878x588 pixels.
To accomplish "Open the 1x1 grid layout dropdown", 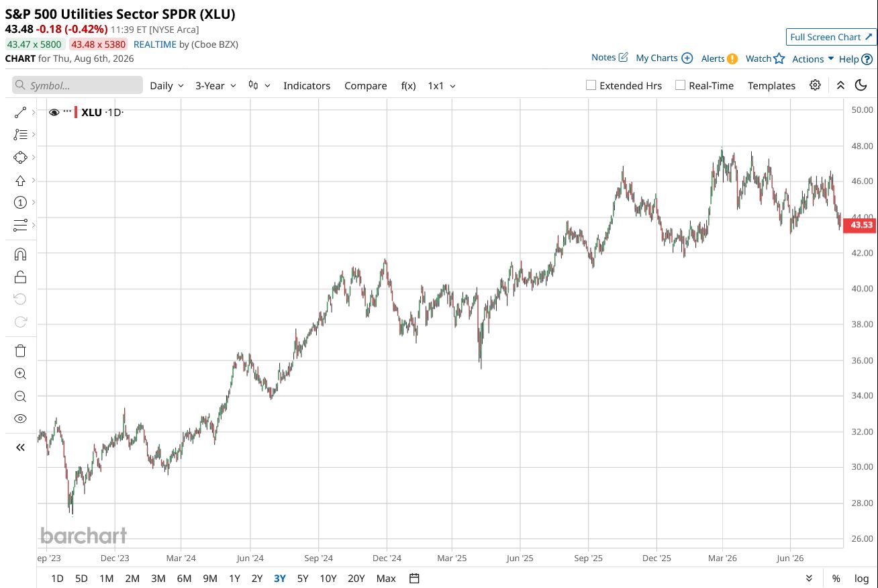I will 442,85.
